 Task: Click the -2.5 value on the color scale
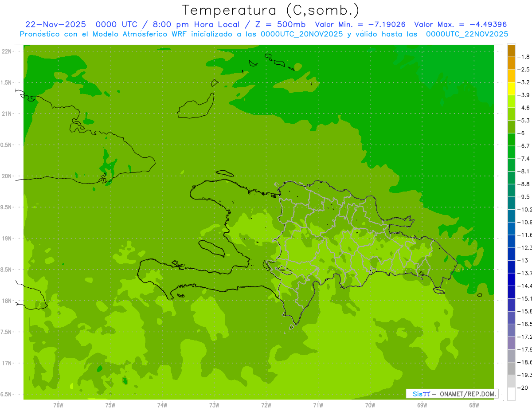[524, 70]
